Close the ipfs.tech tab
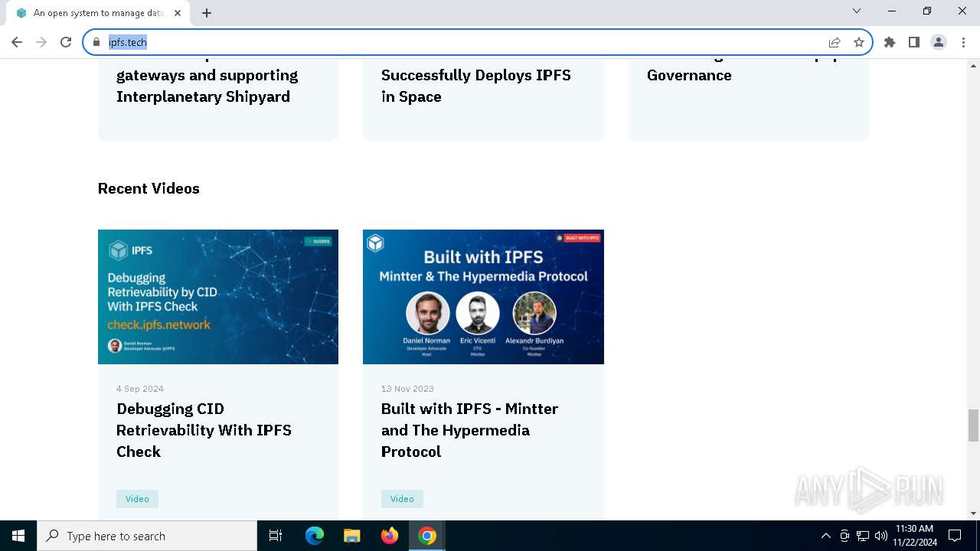This screenshot has width=980, height=551. 178,13
